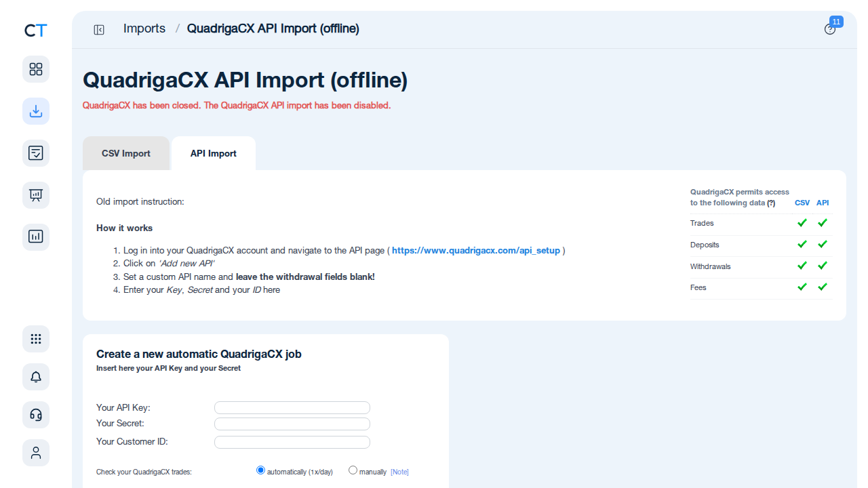
Task: Select the automatically (1x/day) radio option
Action: (260, 470)
